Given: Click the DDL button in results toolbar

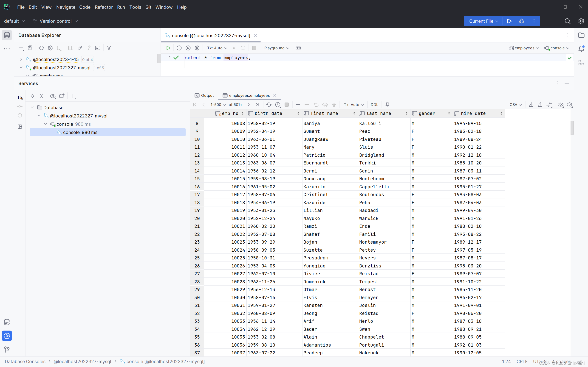Looking at the screenshot, I should [x=374, y=104].
